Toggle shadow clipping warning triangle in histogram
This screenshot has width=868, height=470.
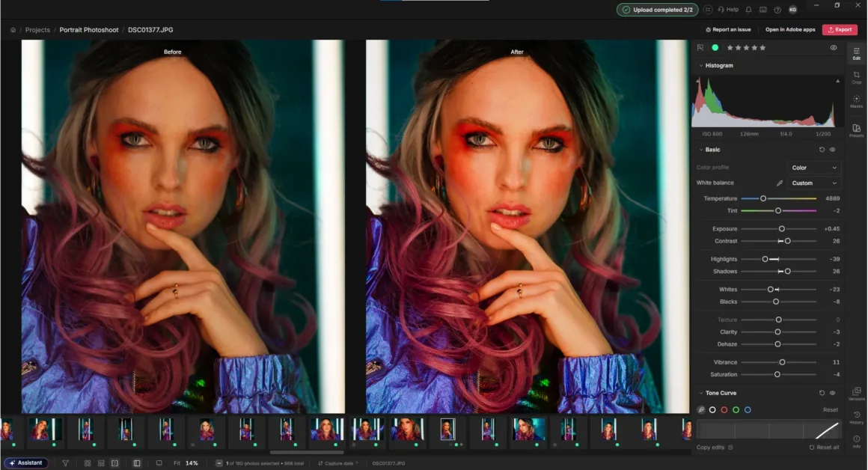click(698, 81)
